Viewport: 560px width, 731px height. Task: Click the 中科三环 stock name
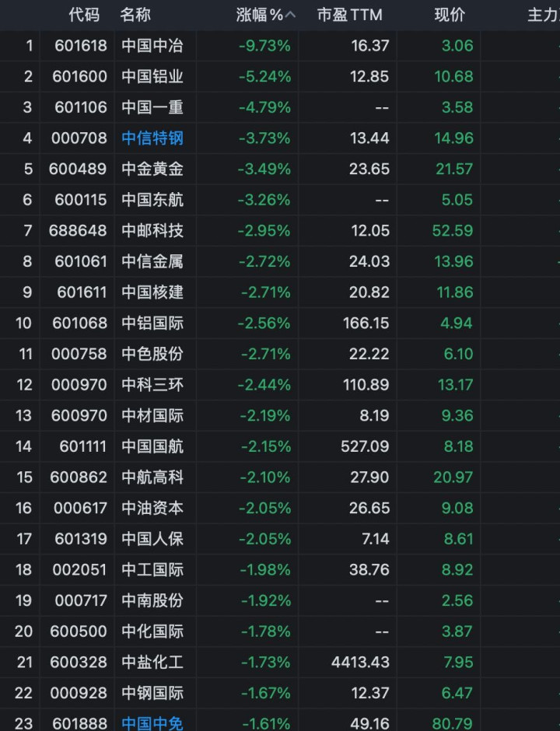pyautogui.click(x=152, y=384)
